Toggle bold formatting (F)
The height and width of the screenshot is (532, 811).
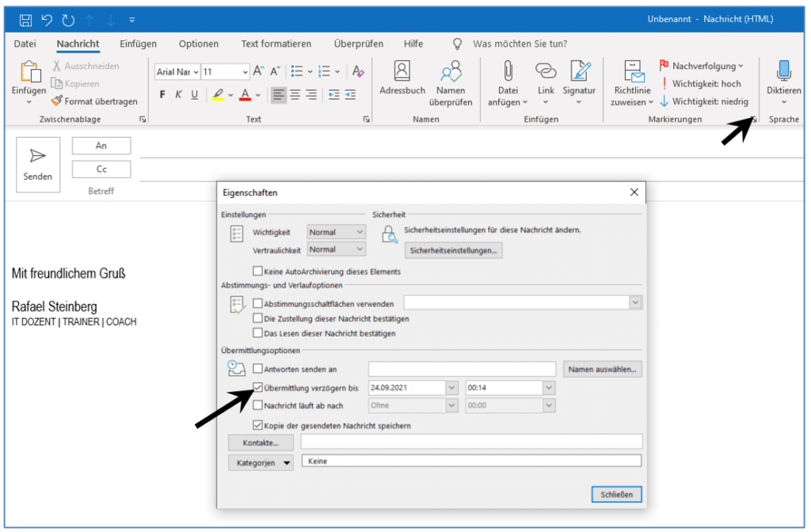162,95
